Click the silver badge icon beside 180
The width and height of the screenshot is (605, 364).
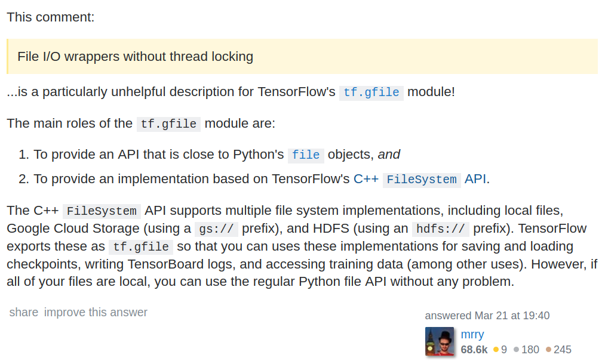[x=515, y=350]
